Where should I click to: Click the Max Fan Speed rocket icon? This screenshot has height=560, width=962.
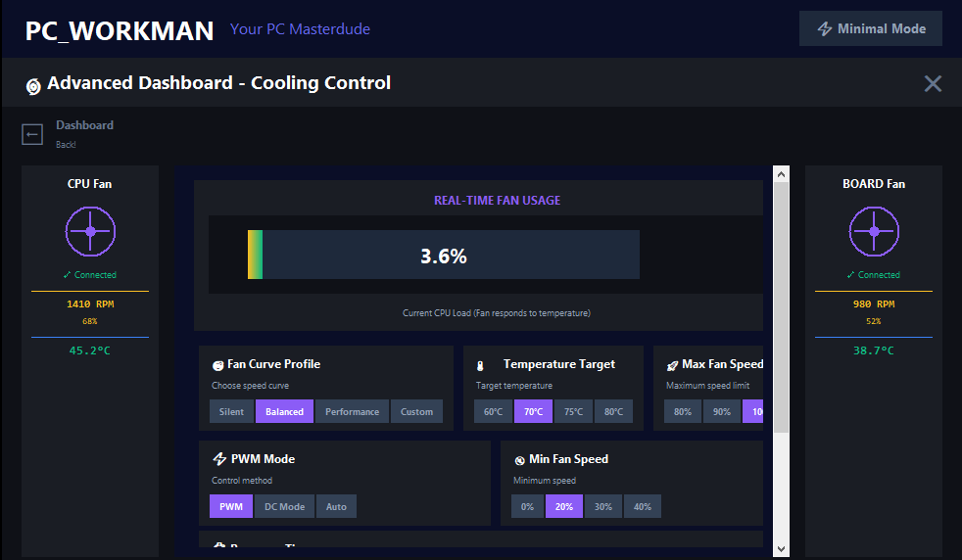click(x=671, y=365)
